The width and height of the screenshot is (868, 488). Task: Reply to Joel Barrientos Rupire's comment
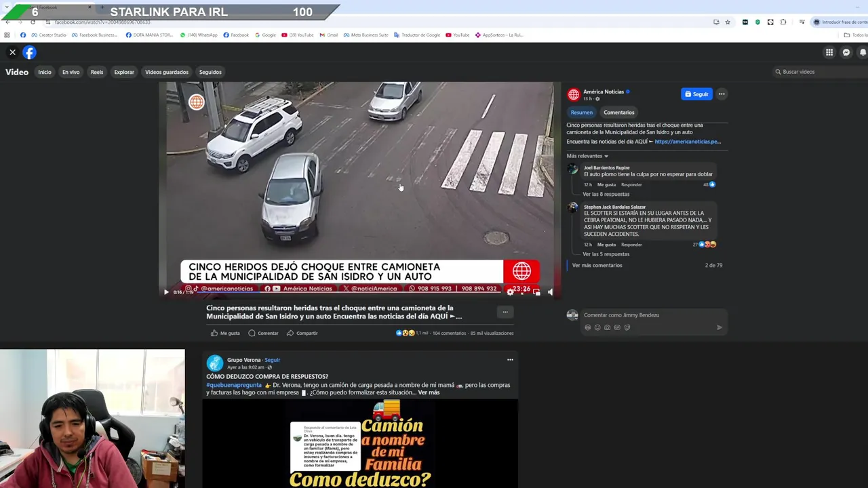[x=631, y=184]
